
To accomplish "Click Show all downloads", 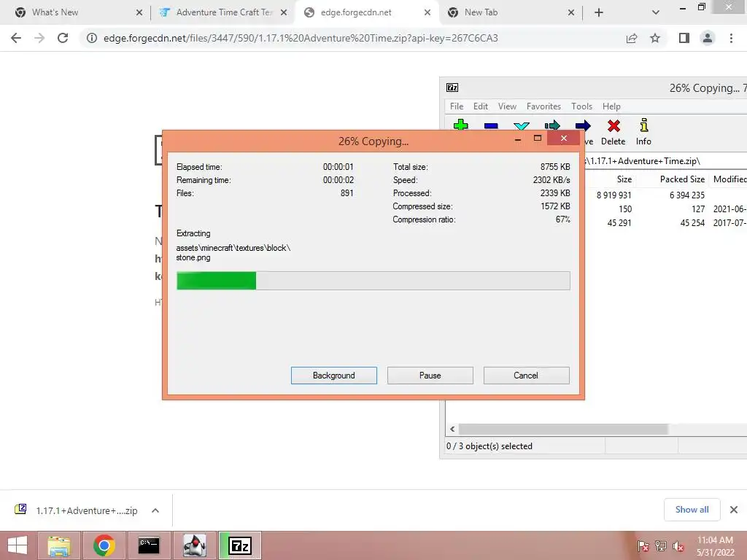I will 692,510.
